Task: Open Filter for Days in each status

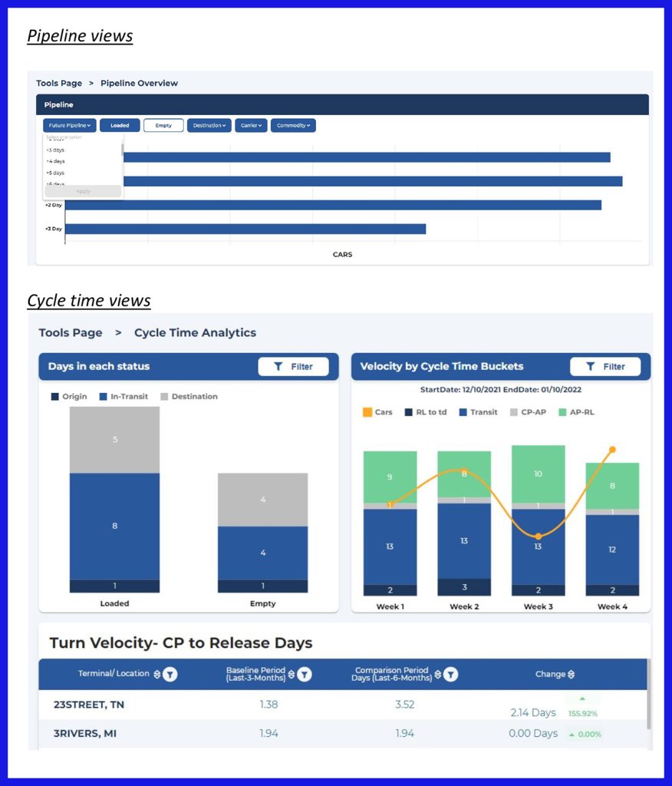Action: coord(293,367)
